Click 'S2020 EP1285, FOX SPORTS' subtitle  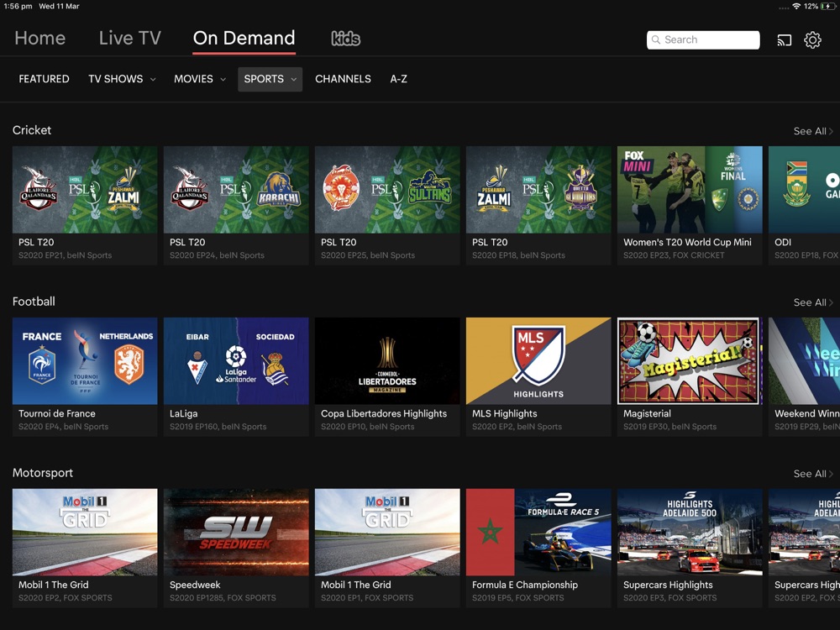223,598
